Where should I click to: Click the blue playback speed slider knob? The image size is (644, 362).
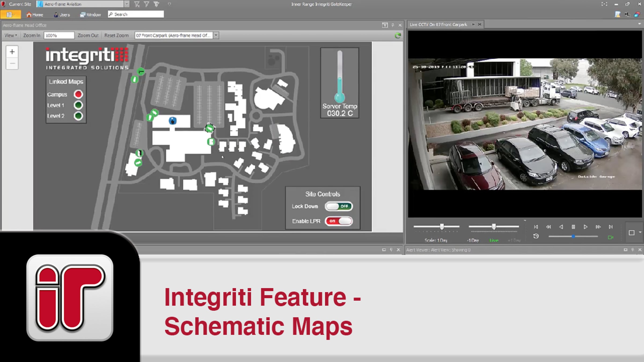(573, 237)
